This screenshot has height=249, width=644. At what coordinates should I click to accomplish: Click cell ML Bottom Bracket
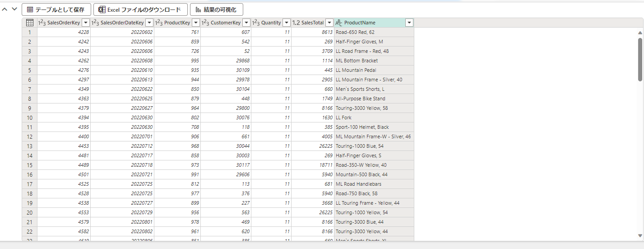[374, 61]
